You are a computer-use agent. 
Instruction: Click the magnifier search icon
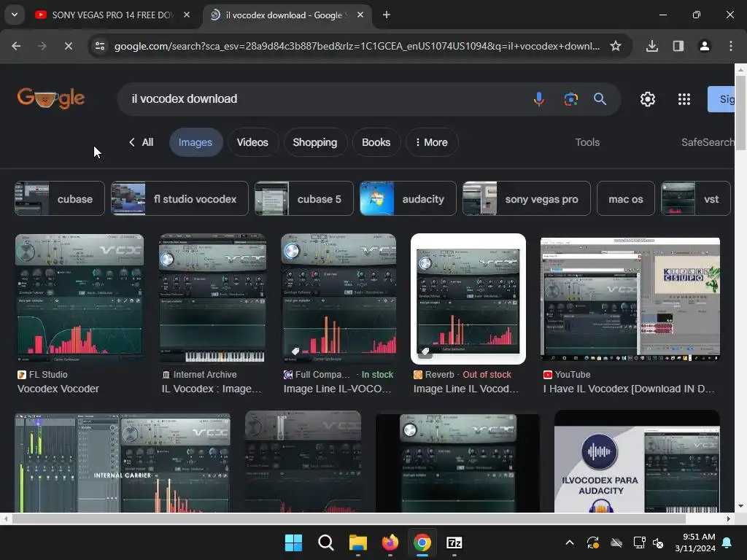click(x=600, y=99)
